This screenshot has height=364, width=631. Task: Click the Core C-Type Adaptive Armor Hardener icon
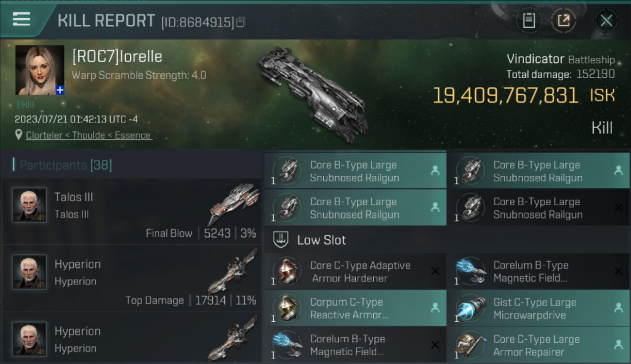pyautogui.click(x=288, y=271)
